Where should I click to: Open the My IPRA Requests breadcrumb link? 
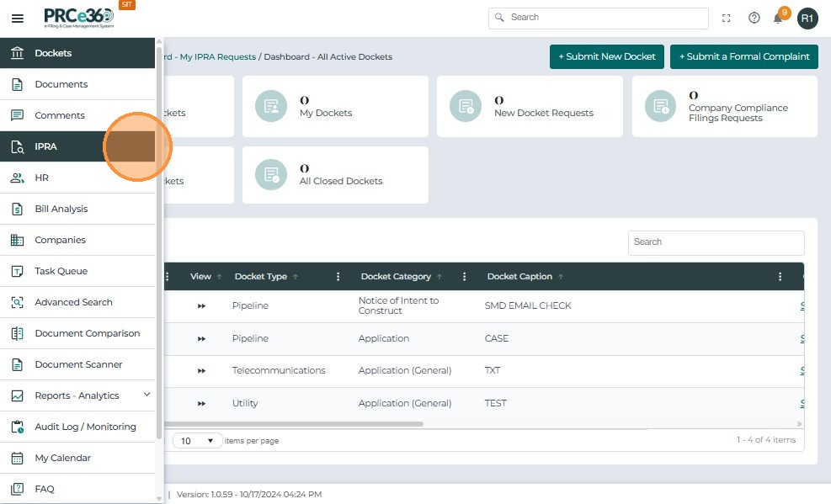point(217,57)
